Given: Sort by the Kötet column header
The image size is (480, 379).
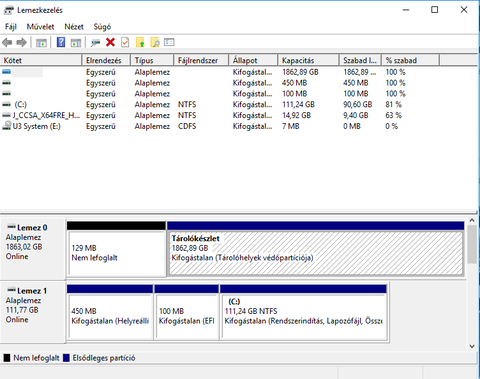Looking at the screenshot, I should click(41, 60).
